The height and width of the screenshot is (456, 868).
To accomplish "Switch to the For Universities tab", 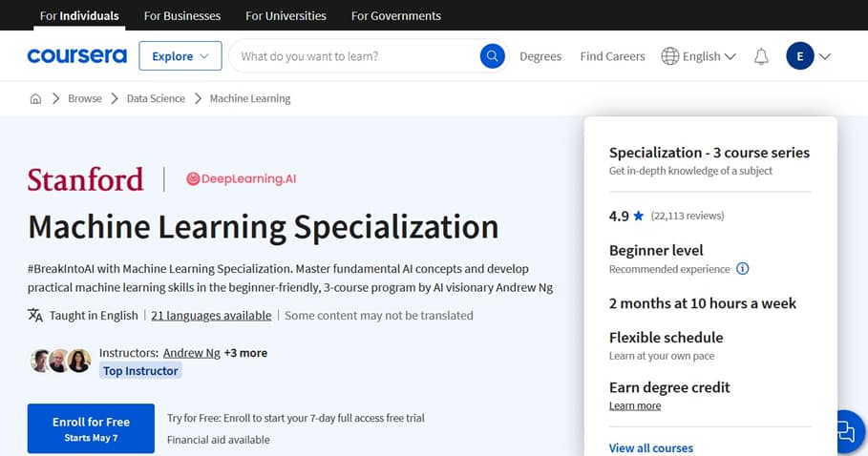I will (286, 15).
